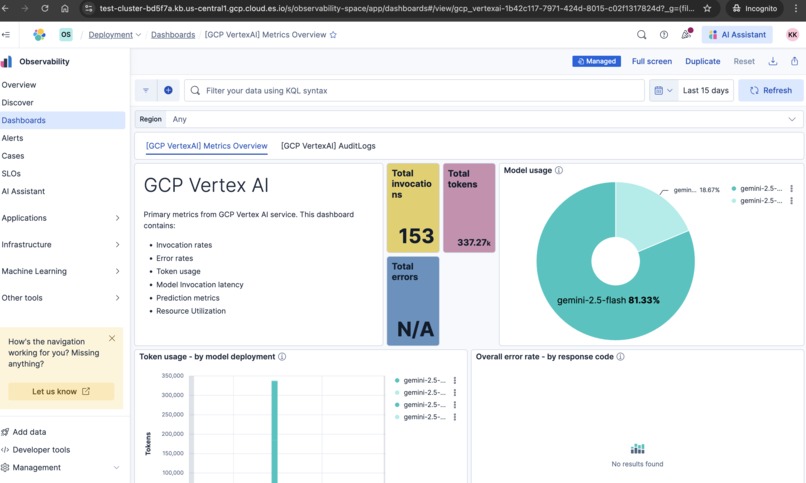Open the Deployment breadcrumb dropdown

(x=115, y=35)
